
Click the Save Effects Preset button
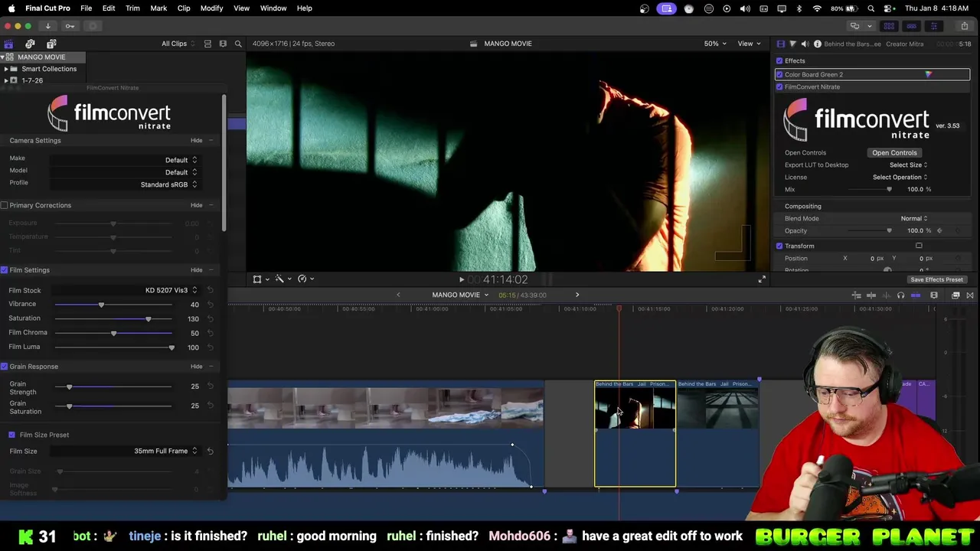tap(936, 279)
